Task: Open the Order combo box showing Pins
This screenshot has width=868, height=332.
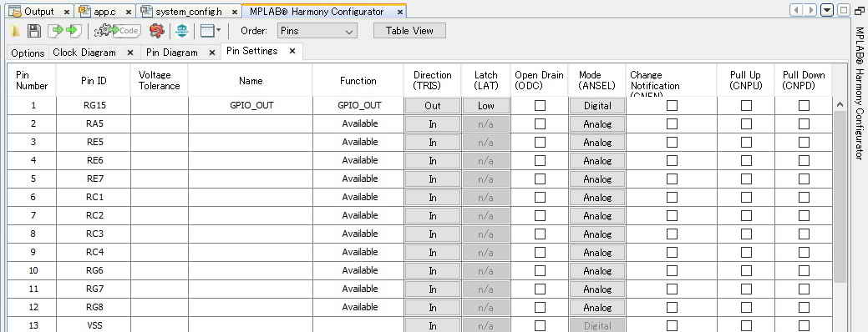Action: pyautogui.click(x=317, y=31)
